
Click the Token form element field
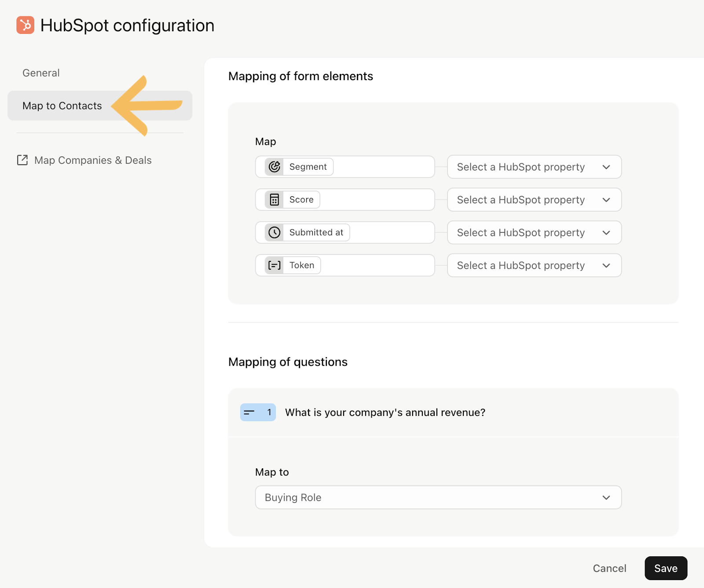[345, 265]
